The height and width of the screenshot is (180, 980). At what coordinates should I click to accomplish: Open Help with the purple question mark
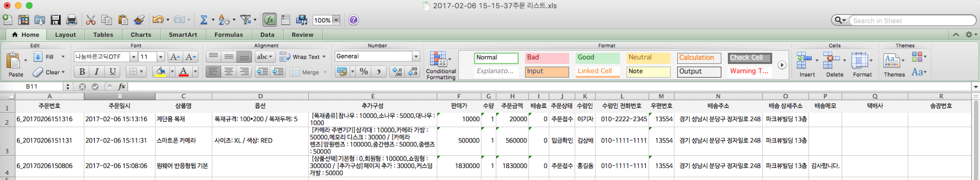click(x=353, y=20)
